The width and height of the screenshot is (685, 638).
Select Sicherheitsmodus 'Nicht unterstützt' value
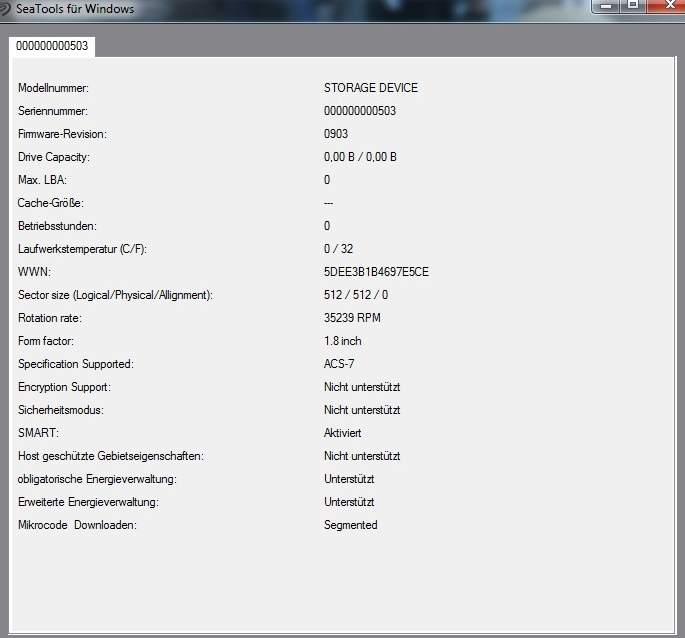pos(362,410)
